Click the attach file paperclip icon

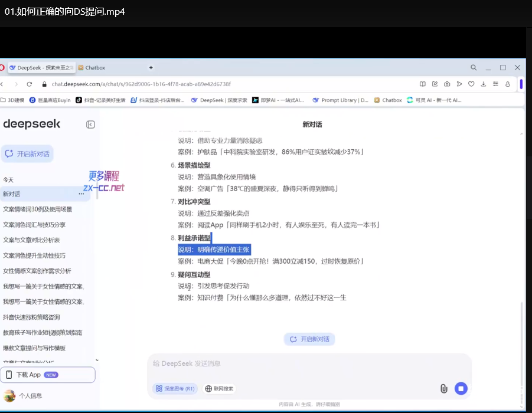444,389
